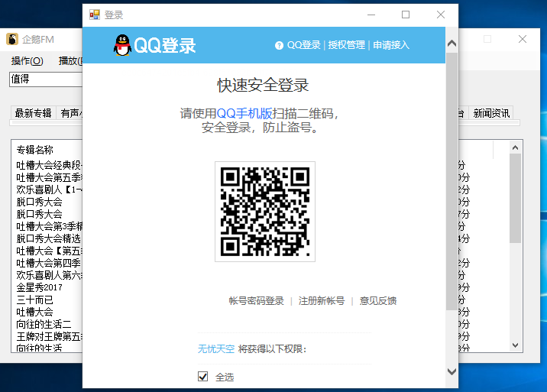Click the 企鹅FM app icon

point(12,39)
